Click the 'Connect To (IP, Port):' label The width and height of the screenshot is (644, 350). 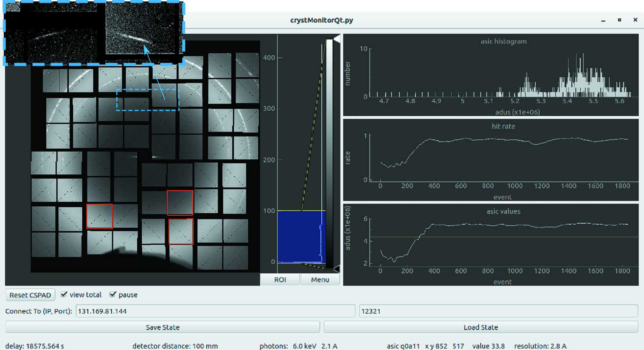tap(39, 311)
